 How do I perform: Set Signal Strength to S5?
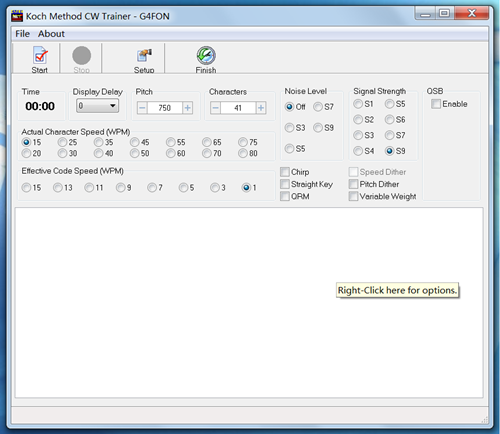389,104
